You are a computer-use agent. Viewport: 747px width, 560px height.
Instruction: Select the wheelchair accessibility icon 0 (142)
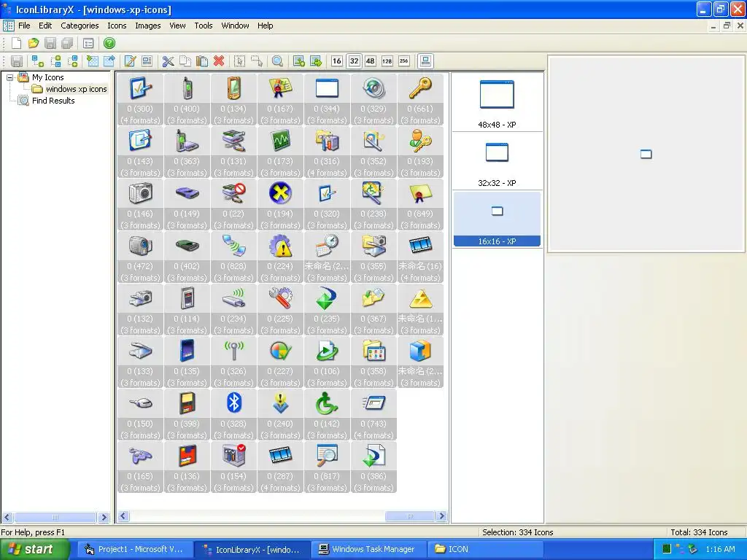(328, 414)
